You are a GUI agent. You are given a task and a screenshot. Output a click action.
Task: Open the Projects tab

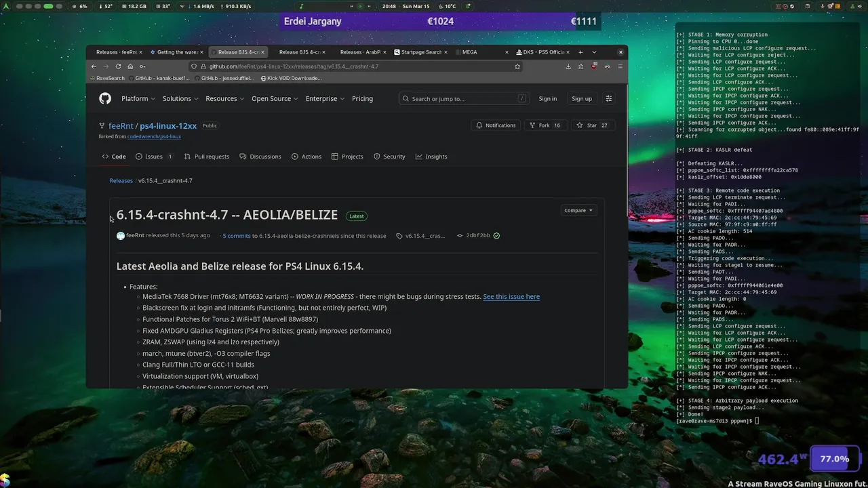coord(347,157)
